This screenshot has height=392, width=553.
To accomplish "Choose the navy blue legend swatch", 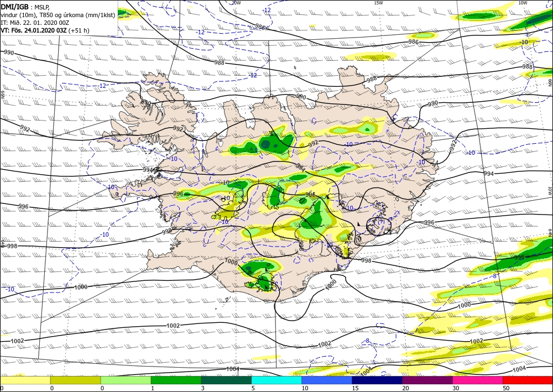I will coord(377,380).
